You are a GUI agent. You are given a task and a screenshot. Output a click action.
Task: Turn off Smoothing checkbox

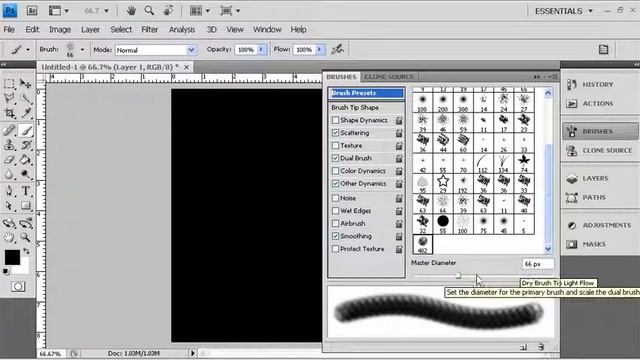coord(336,236)
